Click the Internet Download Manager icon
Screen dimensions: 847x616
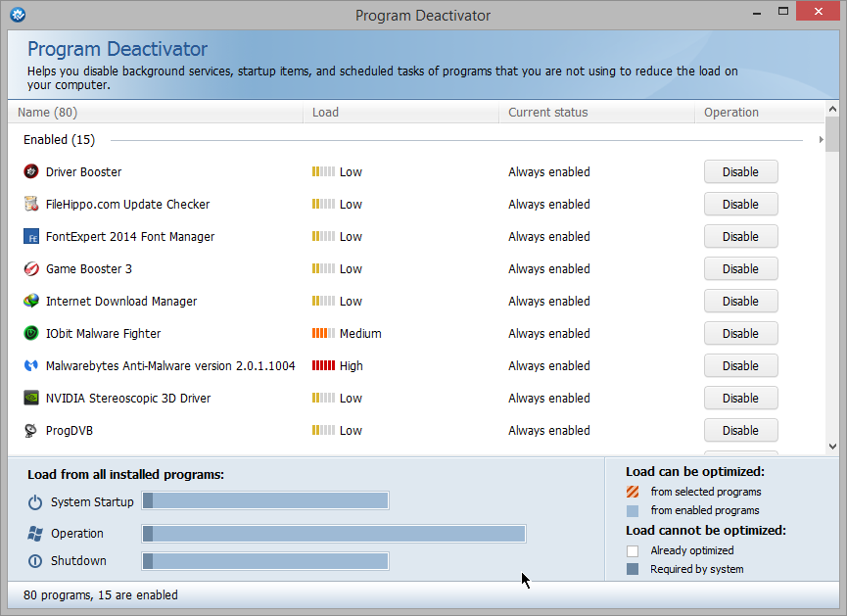[x=31, y=301]
